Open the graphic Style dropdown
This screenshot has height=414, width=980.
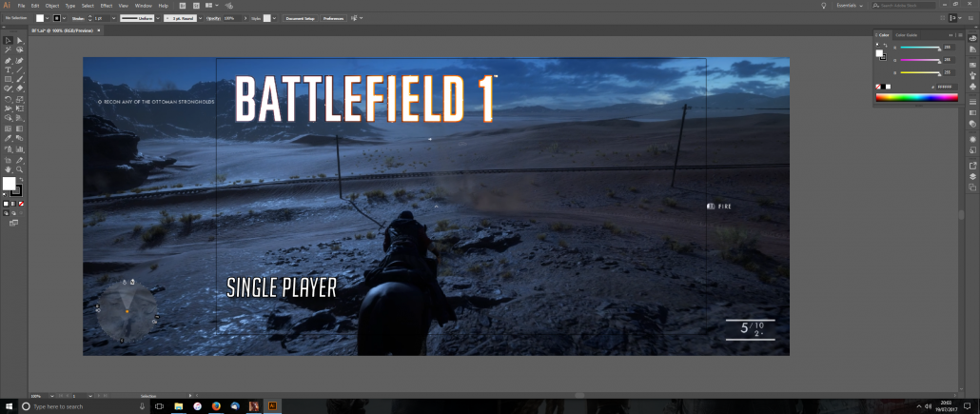coord(275,18)
